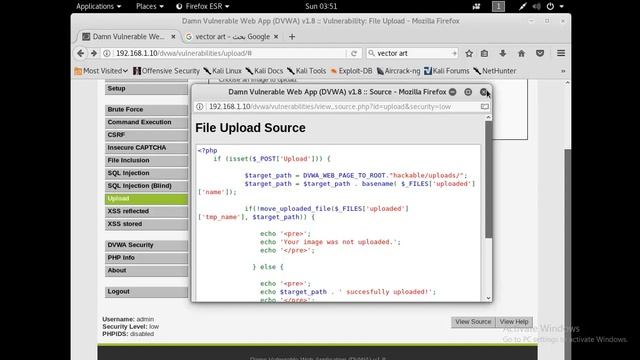Open the Places menu
This screenshot has width=640, height=360.
(150, 6)
